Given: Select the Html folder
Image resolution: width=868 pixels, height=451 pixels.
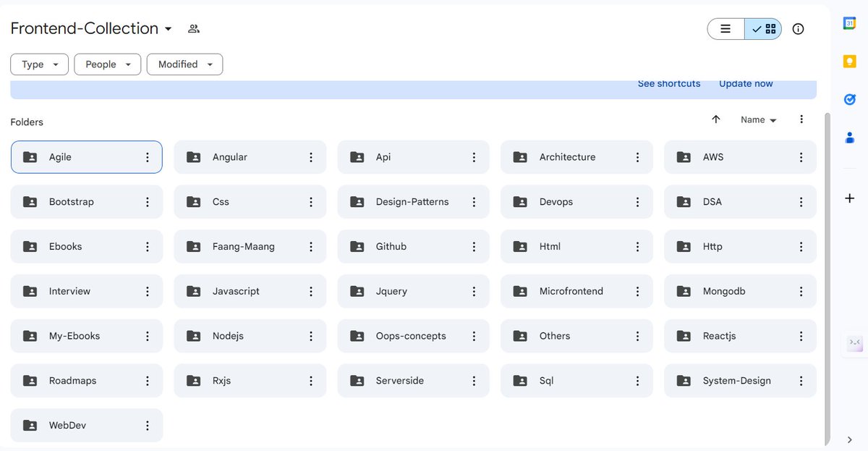Looking at the screenshot, I should pyautogui.click(x=576, y=247).
